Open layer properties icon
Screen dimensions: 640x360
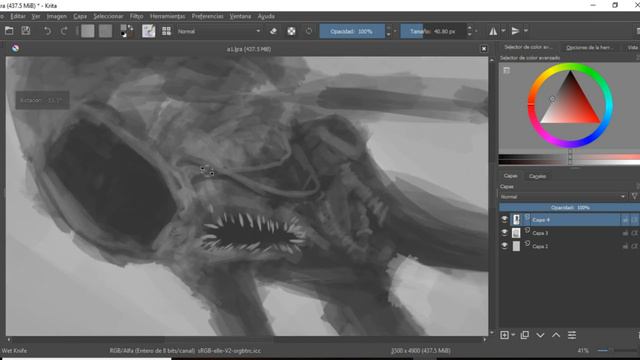pyautogui.click(x=572, y=335)
